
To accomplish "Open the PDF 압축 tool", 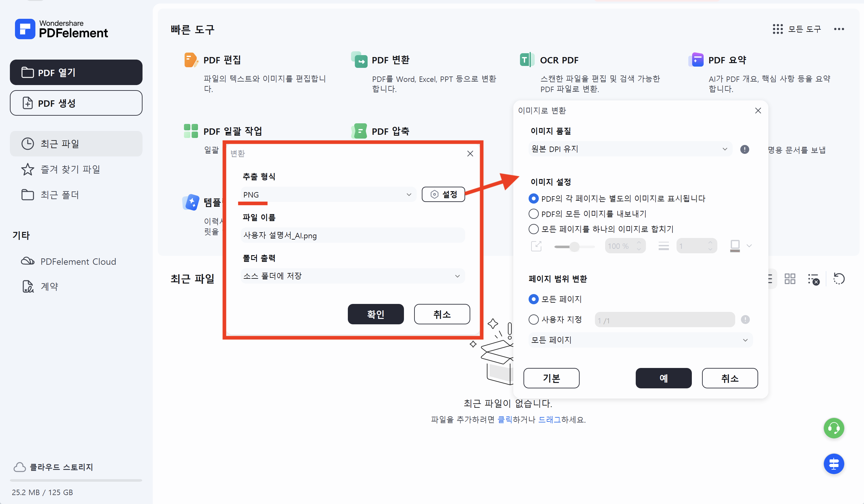I will click(x=391, y=131).
